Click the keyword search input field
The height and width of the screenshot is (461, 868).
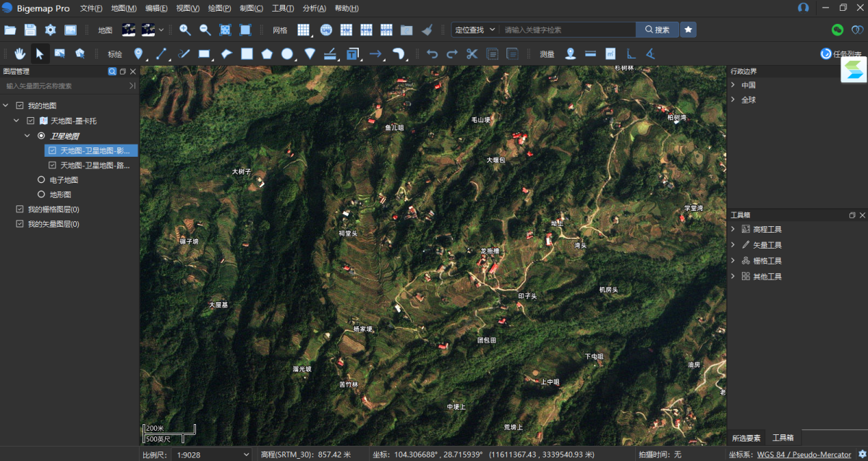568,30
